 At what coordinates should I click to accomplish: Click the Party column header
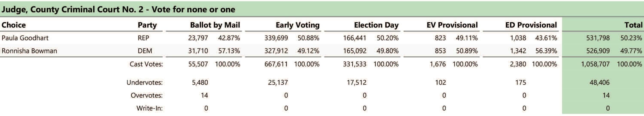tap(147, 25)
